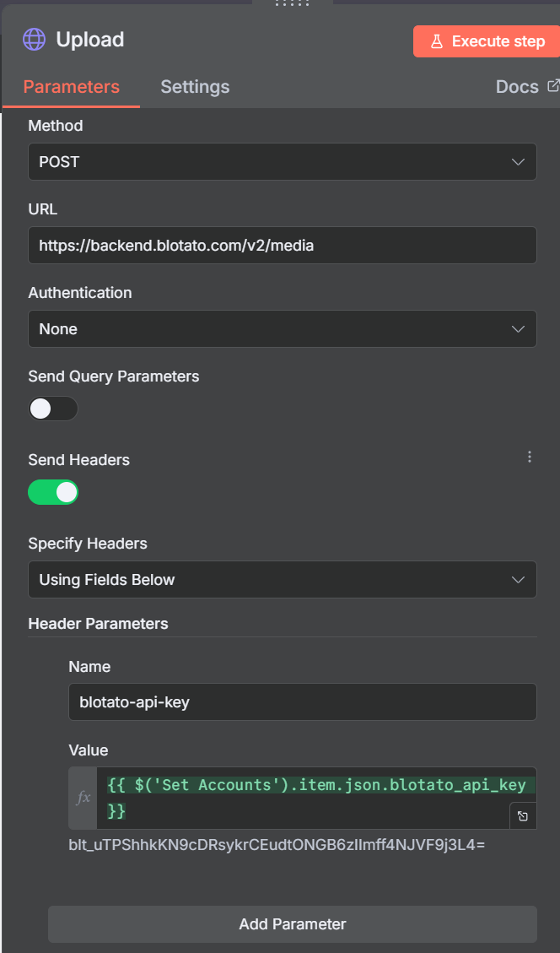Disable the Send Headers toggle
Viewport: 560px width, 953px height.
click(53, 492)
